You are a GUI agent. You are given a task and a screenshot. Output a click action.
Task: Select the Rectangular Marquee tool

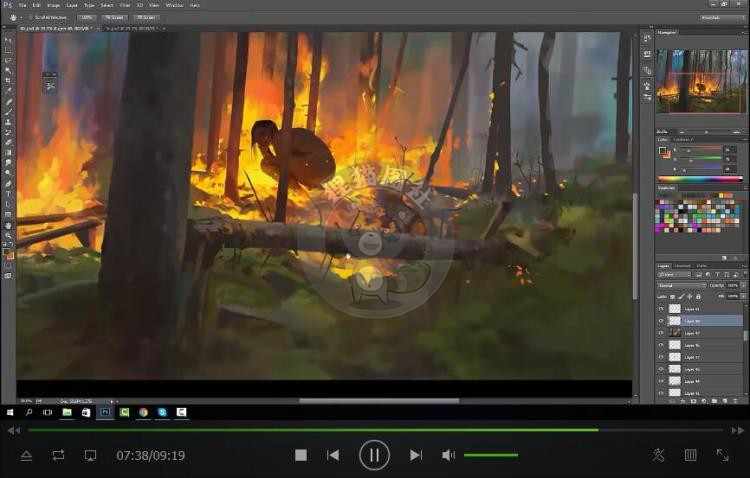point(8,50)
